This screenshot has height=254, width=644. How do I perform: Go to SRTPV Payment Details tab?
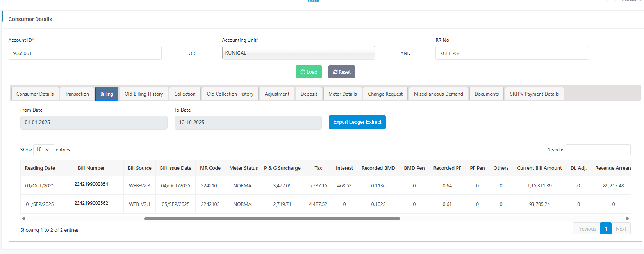(x=534, y=94)
